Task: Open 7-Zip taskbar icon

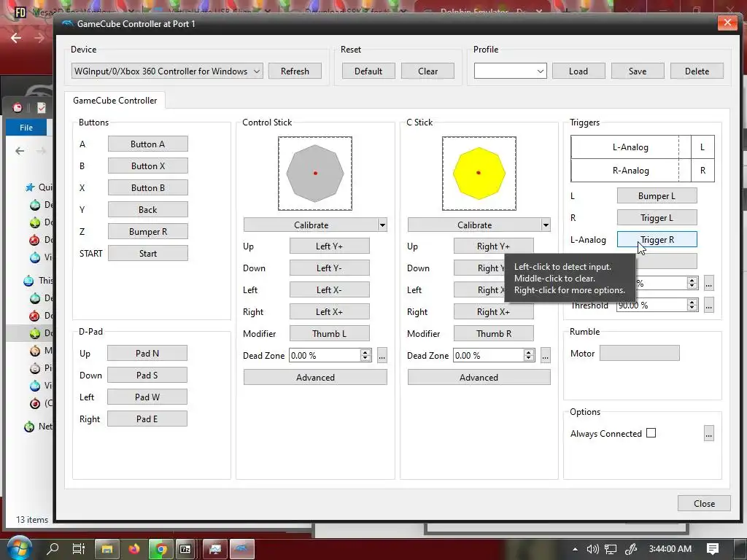Action: tap(185, 549)
